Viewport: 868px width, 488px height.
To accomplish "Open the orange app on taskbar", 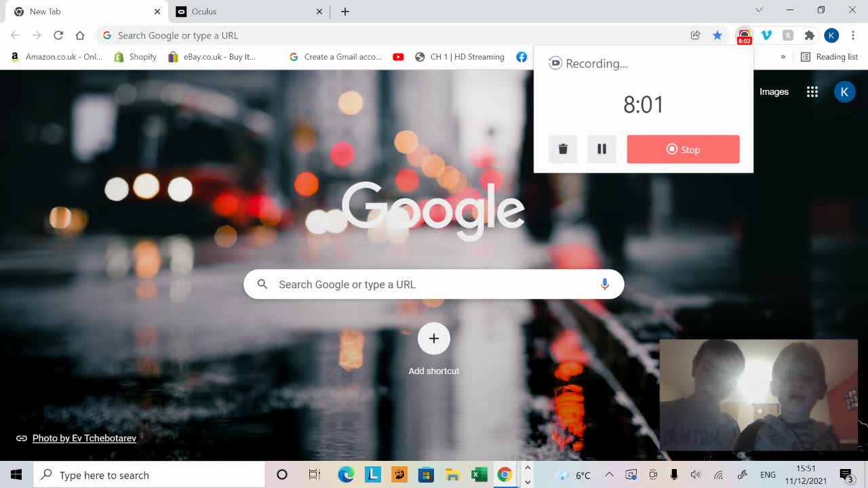I will click(399, 475).
